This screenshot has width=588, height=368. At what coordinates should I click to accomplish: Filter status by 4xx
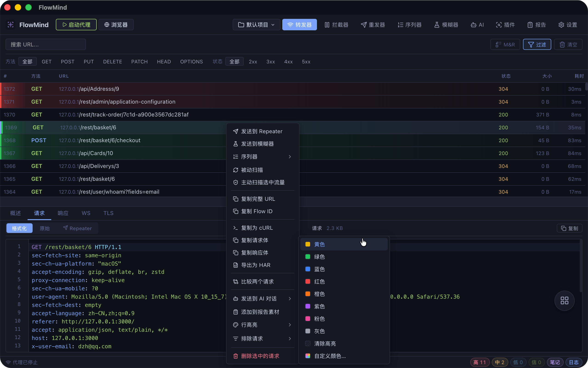point(288,62)
